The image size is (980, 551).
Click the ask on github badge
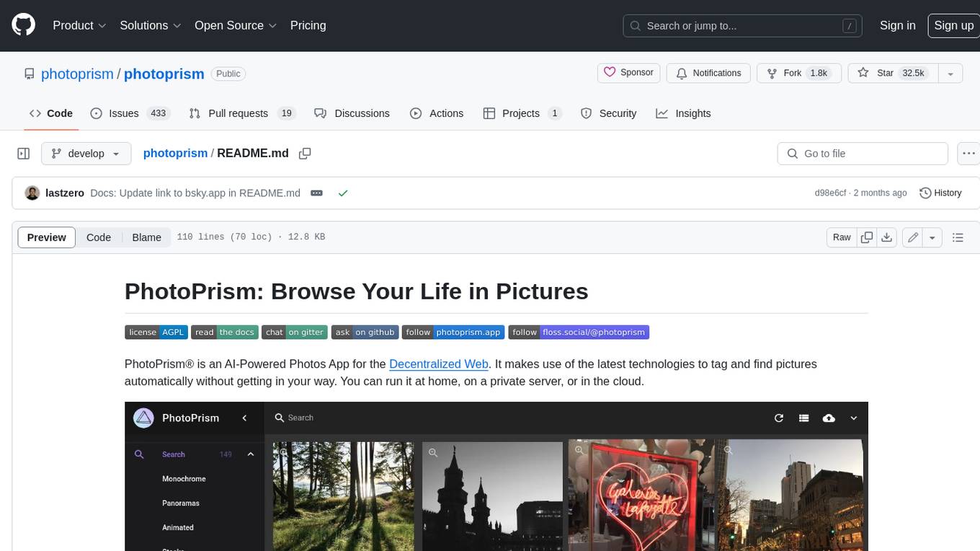point(365,332)
